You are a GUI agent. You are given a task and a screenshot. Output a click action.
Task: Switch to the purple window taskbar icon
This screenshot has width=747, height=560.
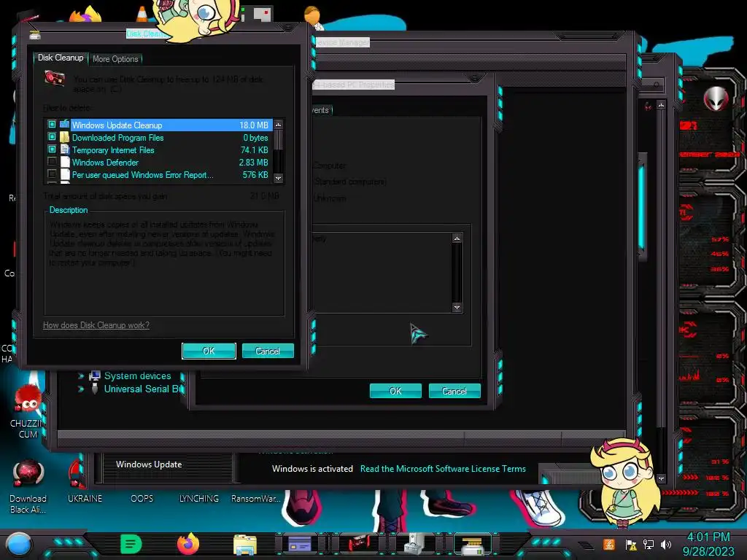tap(300, 544)
